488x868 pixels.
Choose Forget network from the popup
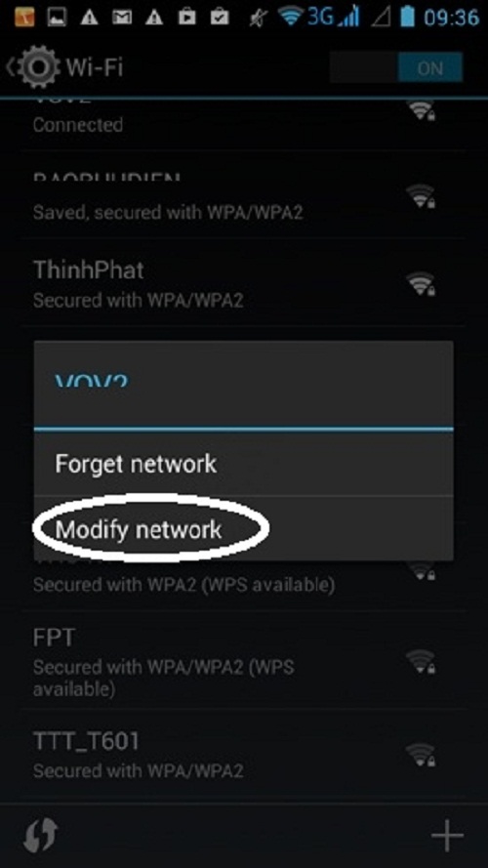(243, 464)
